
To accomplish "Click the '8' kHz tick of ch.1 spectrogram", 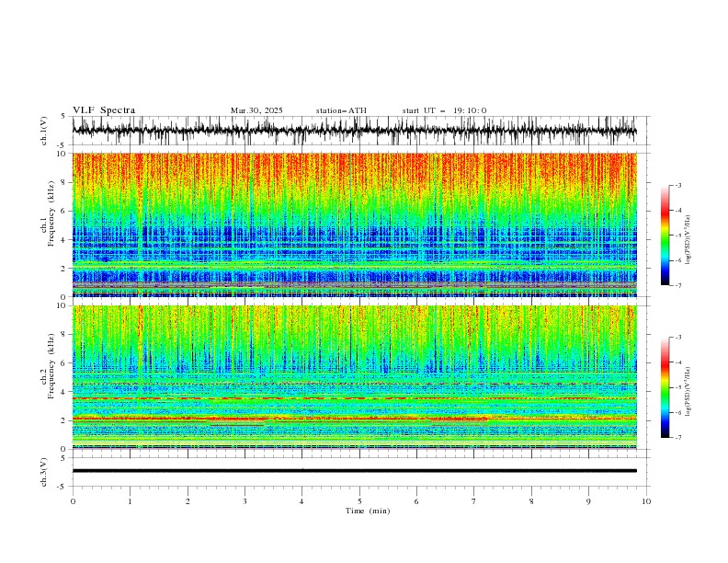I will [x=64, y=182].
